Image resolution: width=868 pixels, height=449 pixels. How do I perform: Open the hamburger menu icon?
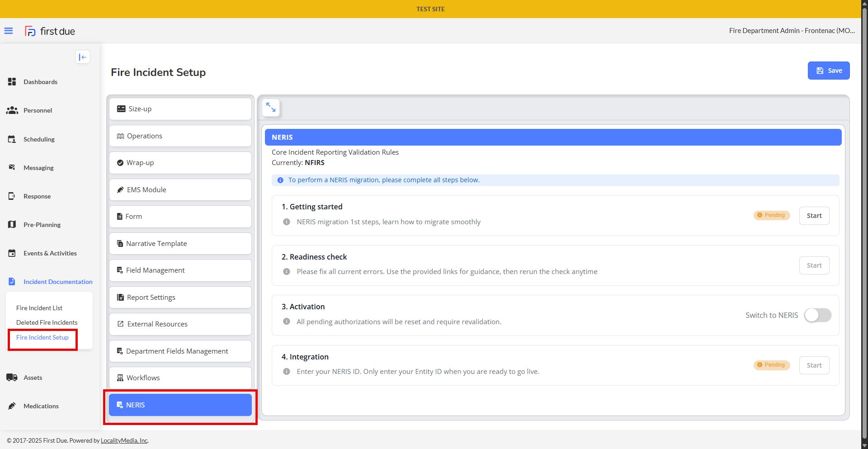pos(9,31)
